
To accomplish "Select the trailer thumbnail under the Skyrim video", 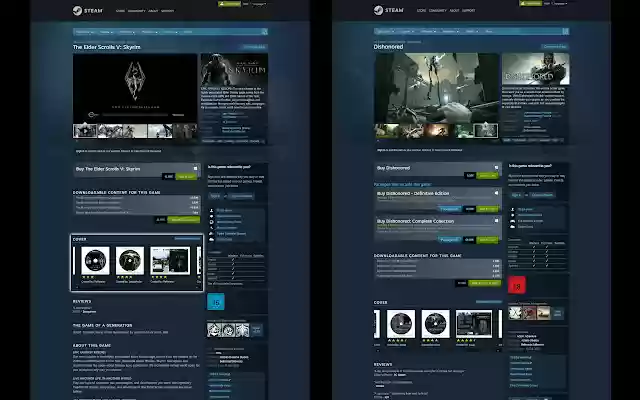I will pos(85,131).
